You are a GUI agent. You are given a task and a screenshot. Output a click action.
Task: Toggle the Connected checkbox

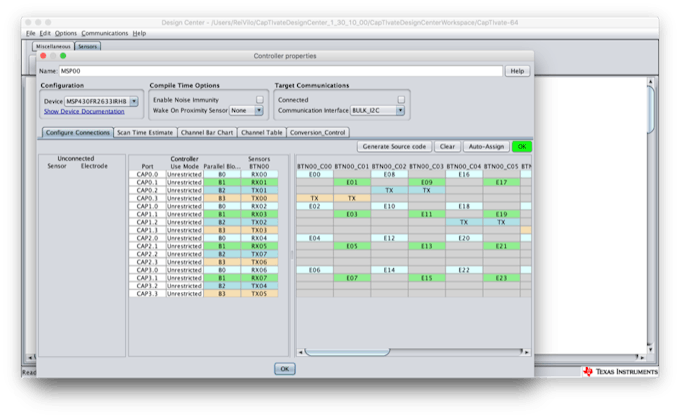tap(401, 100)
